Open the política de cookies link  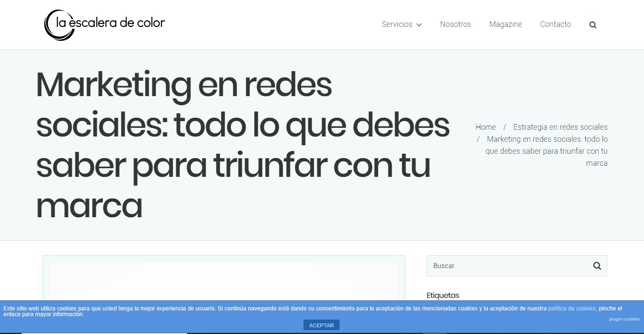(x=571, y=309)
